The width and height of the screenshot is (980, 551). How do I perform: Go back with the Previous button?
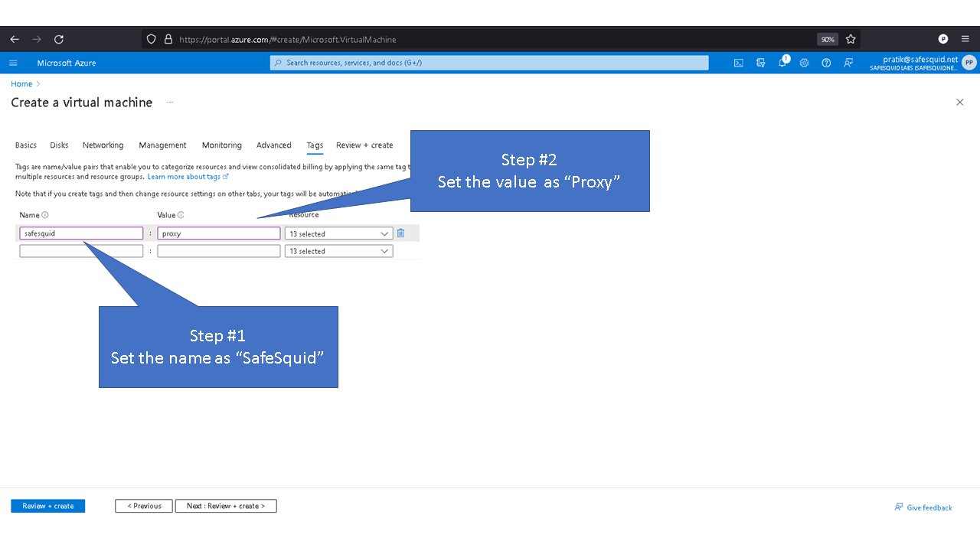click(144, 506)
